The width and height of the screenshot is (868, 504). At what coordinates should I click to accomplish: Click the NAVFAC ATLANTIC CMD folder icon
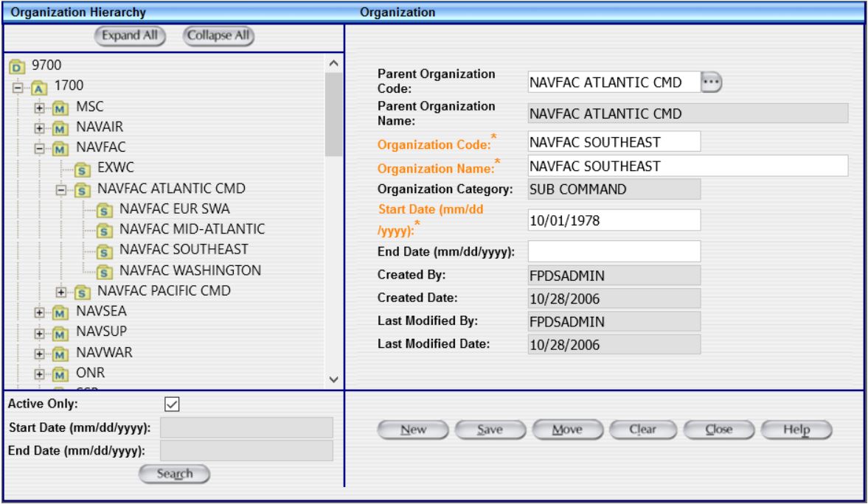(82, 190)
